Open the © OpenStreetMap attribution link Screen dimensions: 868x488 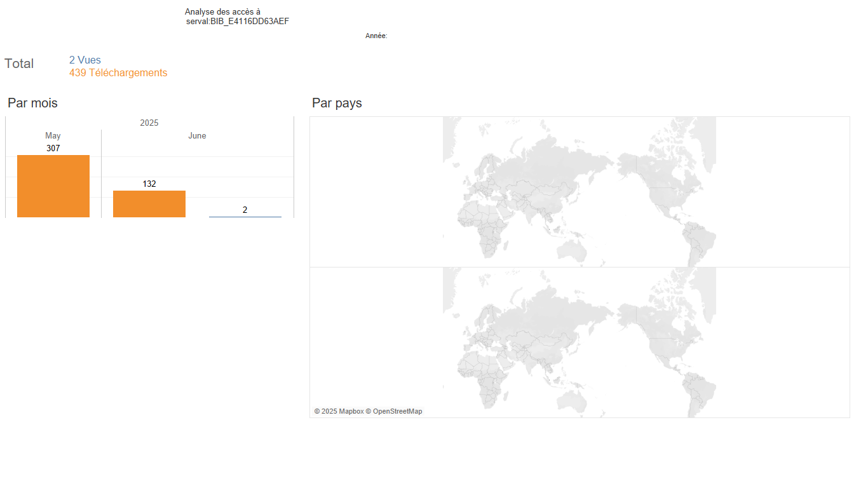click(x=394, y=412)
